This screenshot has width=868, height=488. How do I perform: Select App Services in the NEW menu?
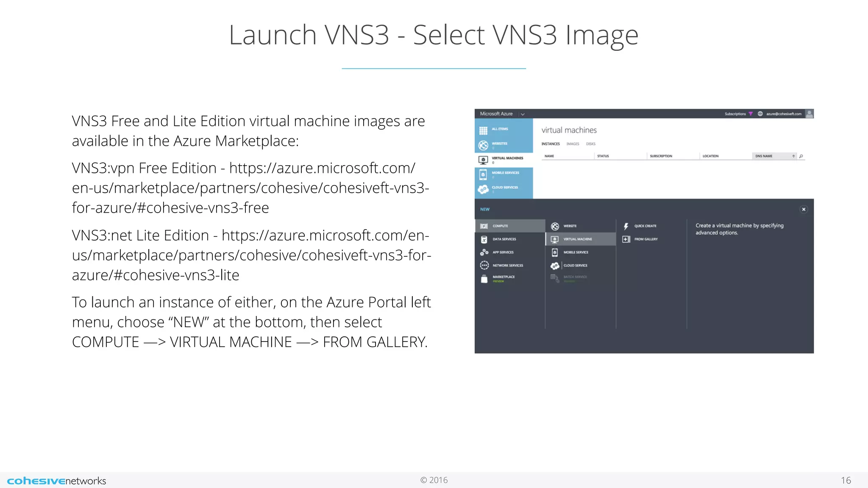point(510,252)
